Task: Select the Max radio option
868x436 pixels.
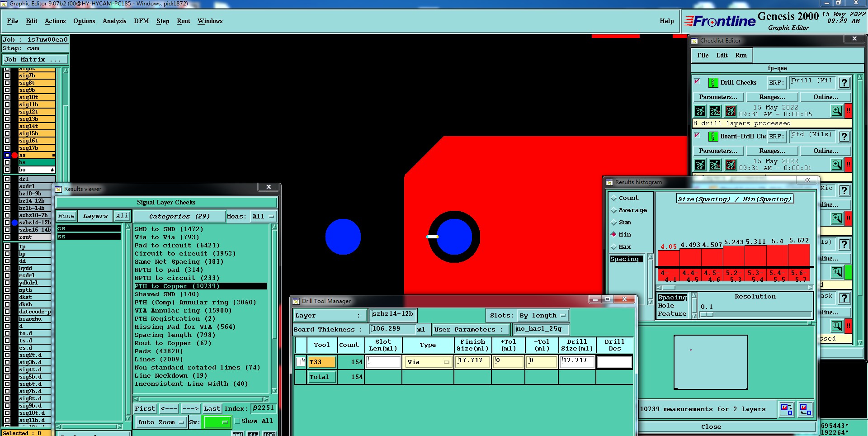Action: 614,247
